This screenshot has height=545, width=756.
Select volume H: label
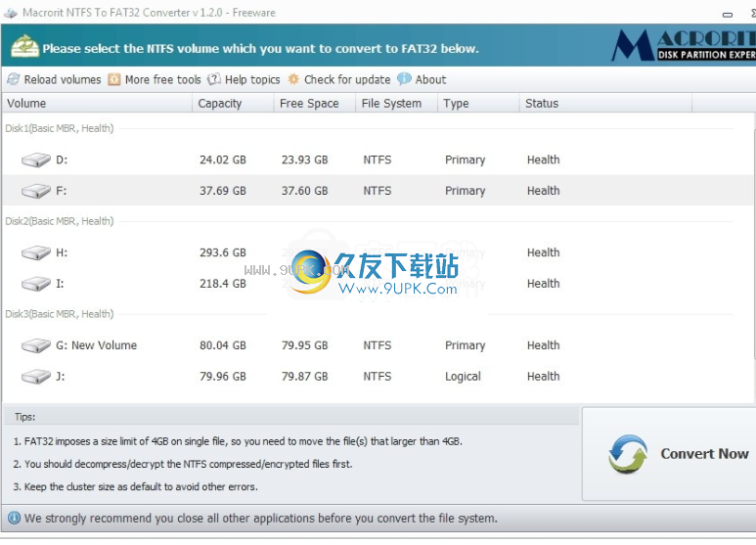pos(62,252)
